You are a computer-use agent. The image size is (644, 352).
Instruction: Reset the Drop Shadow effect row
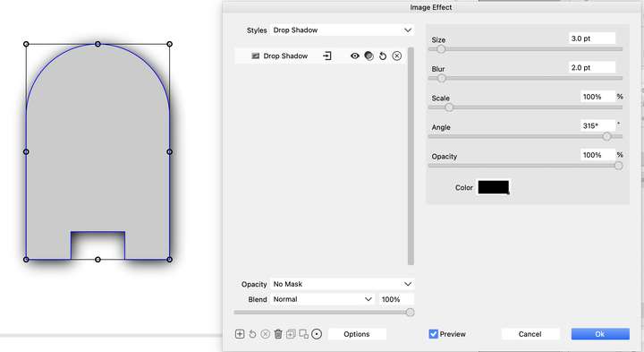click(x=383, y=56)
